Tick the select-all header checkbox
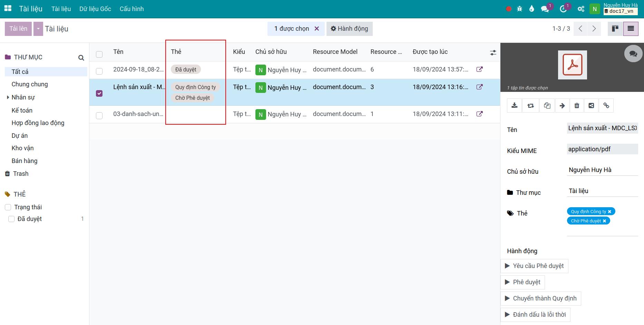This screenshot has width=644, height=325. [x=99, y=54]
